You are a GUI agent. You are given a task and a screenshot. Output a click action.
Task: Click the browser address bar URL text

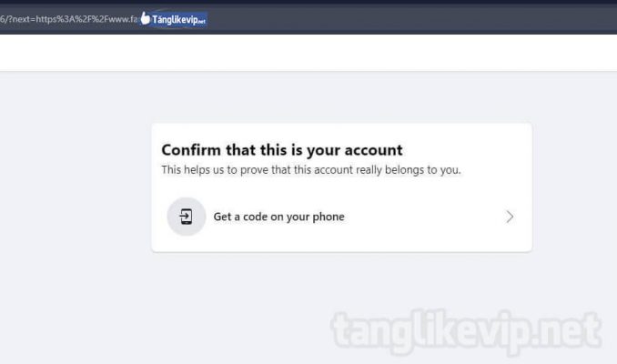68,19
